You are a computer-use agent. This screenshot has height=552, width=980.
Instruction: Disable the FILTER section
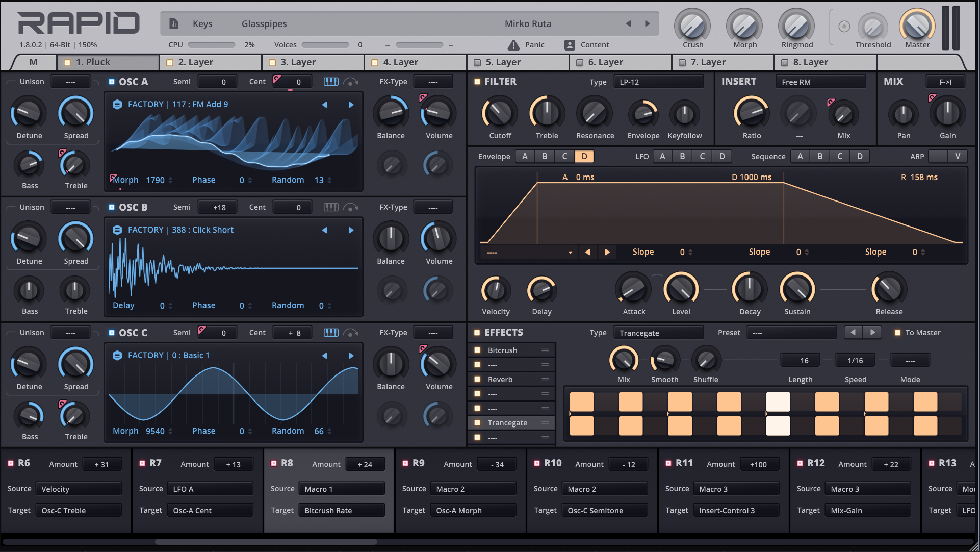(x=477, y=82)
